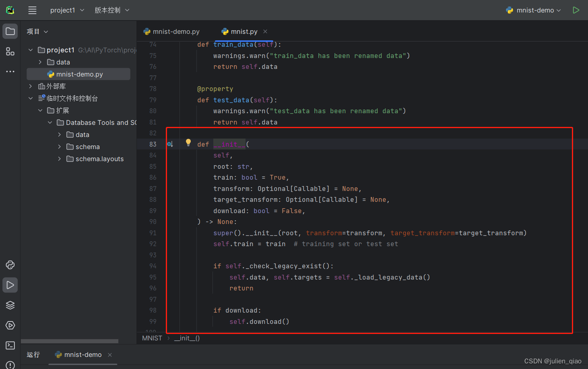Collapse the Database Tools and SQL folder
Image resolution: width=588 pixels, height=369 pixels.
coord(50,122)
